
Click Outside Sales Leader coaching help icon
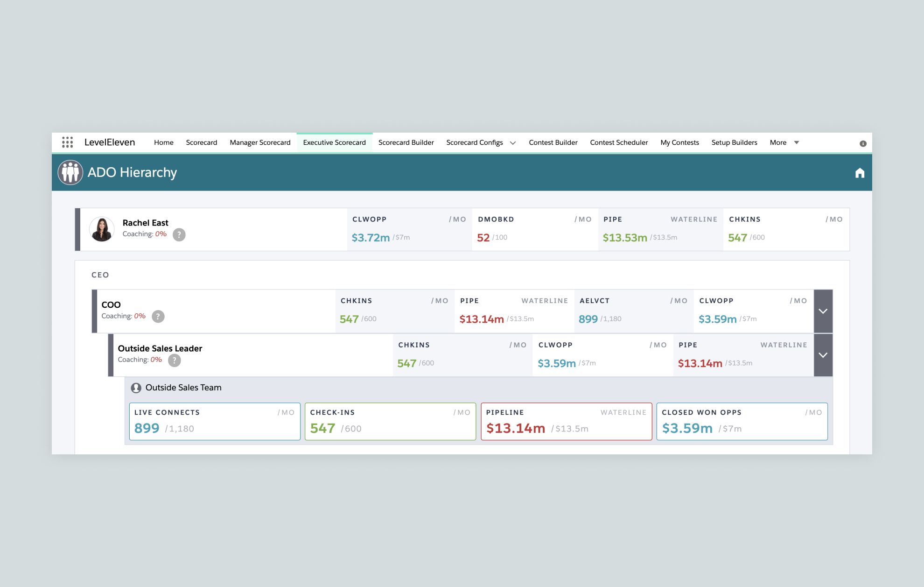[x=175, y=360]
